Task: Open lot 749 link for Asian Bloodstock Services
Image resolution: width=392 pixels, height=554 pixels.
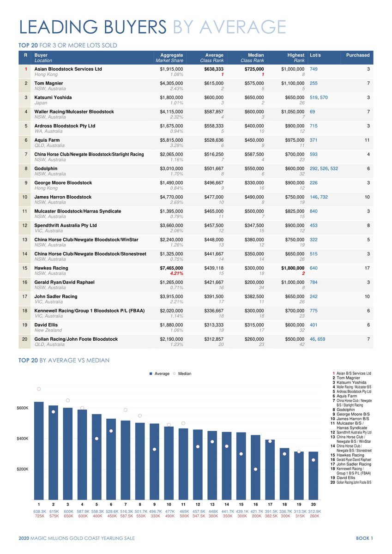Action: pos(314,69)
